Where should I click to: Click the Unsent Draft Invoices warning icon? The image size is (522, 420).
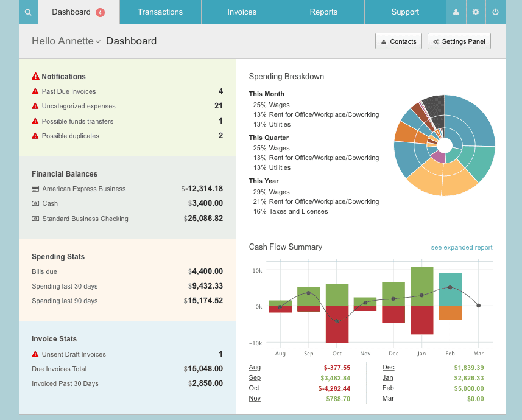pyautogui.click(x=35, y=354)
